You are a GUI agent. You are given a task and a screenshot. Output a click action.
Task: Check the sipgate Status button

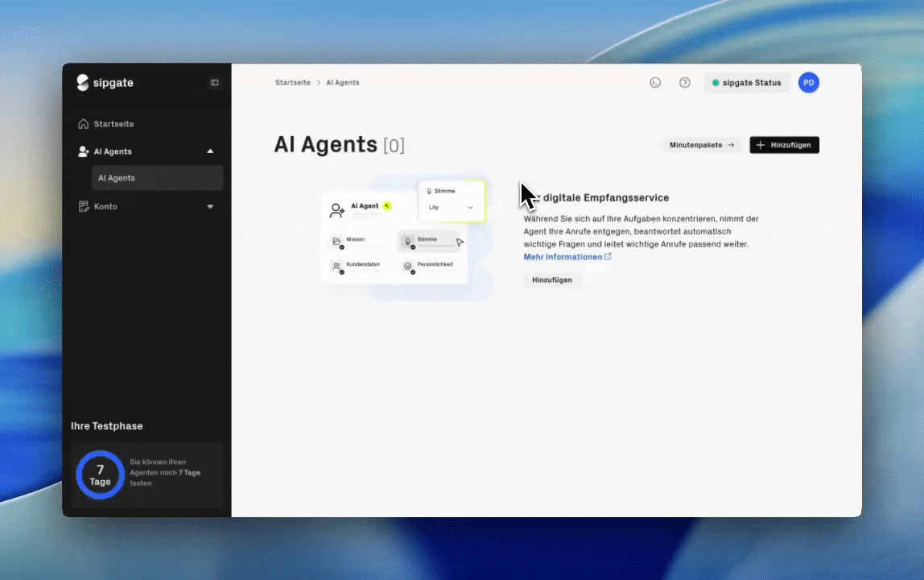pos(747,83)
